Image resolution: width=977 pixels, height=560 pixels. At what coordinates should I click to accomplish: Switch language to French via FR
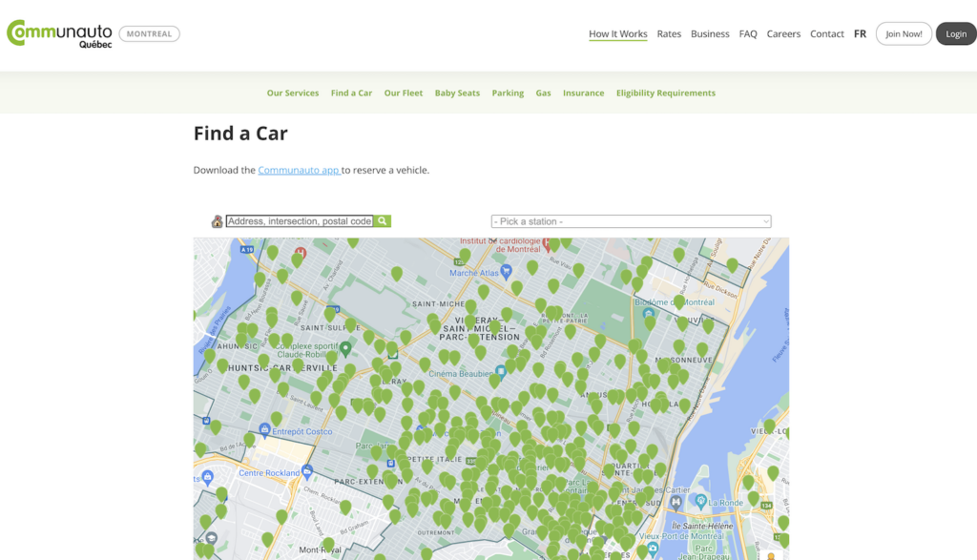click(860, 33)
